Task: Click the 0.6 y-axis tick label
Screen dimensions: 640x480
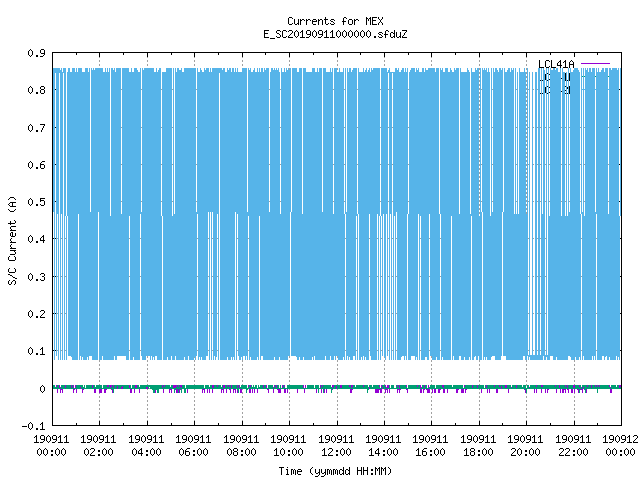Action: point(36,165)
